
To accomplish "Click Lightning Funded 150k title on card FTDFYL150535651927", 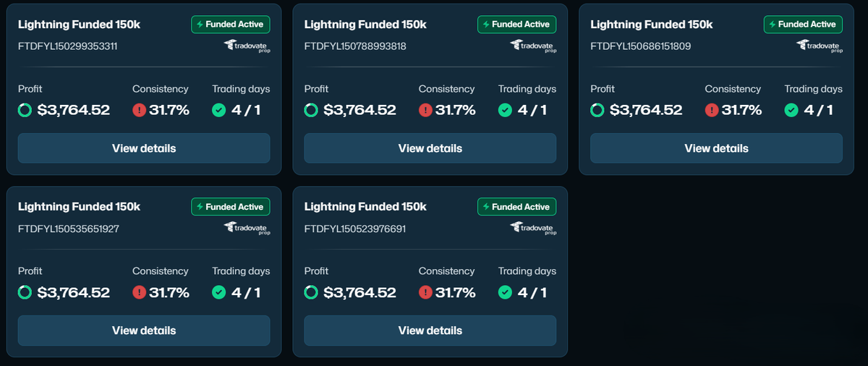I will [x=79, y=206].
